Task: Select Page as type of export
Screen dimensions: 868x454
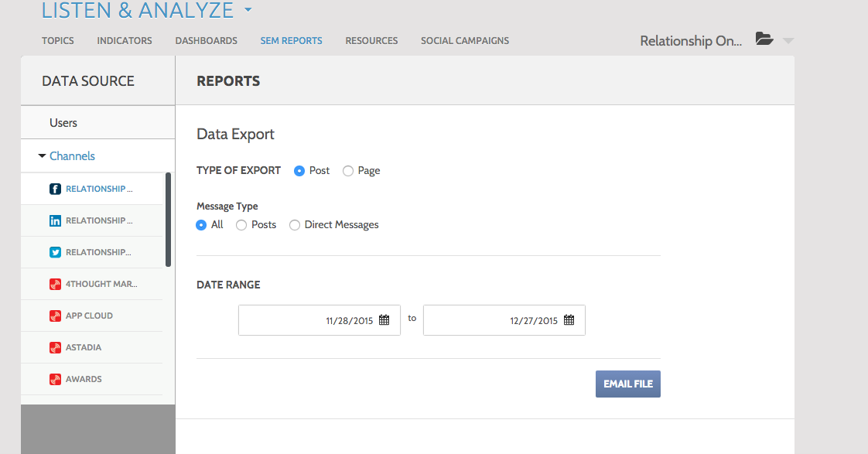Action: (348, 171)
